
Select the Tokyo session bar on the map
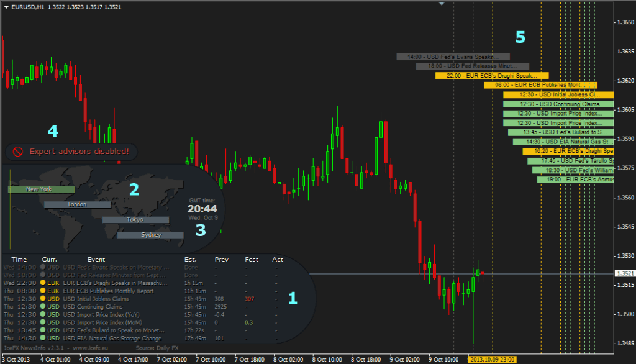(137, 219)
